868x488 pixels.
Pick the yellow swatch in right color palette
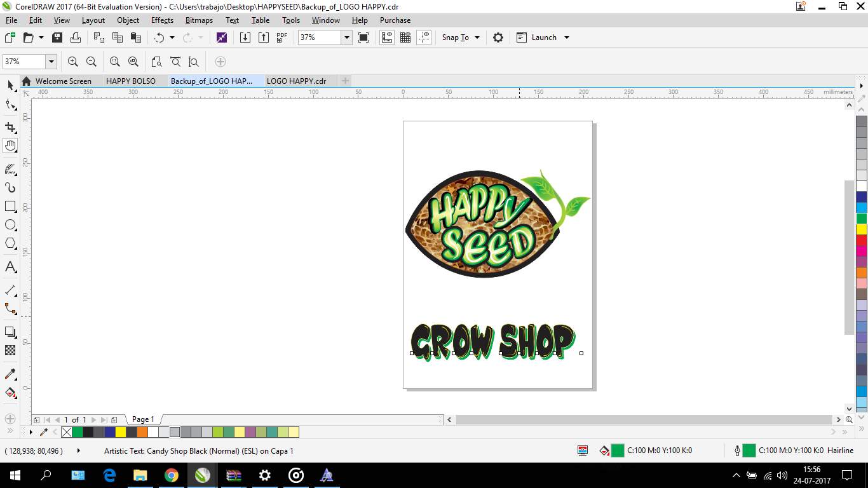[x=862, y=229]
